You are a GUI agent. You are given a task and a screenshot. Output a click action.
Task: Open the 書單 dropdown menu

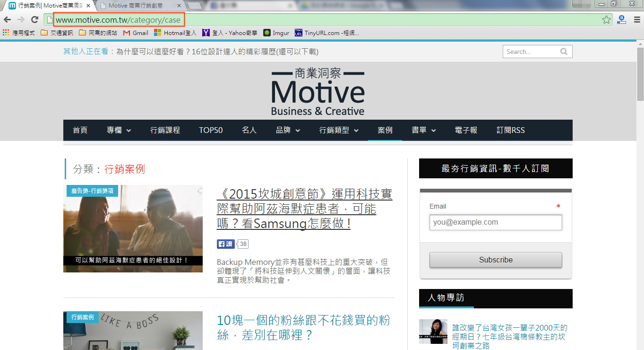[x=423, y=130]
